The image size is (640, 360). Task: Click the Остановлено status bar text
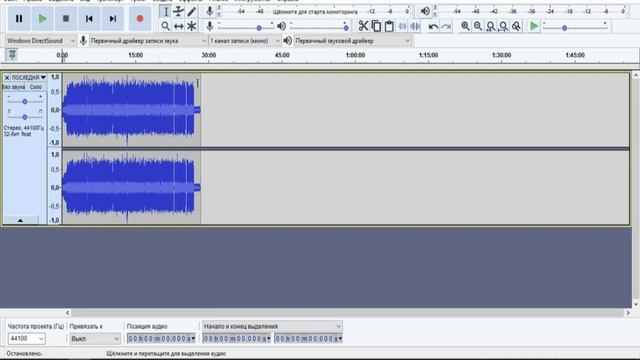coord(24,353)
